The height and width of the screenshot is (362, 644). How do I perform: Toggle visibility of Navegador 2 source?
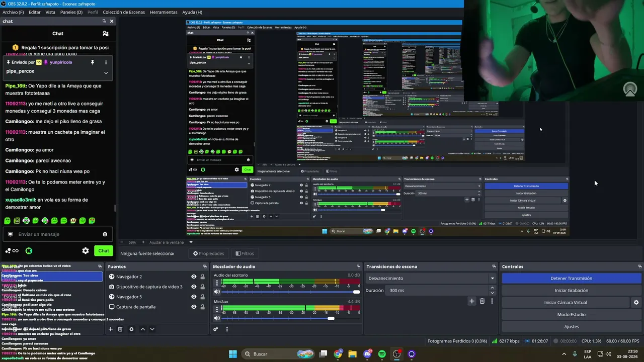[x=194, y=277]
